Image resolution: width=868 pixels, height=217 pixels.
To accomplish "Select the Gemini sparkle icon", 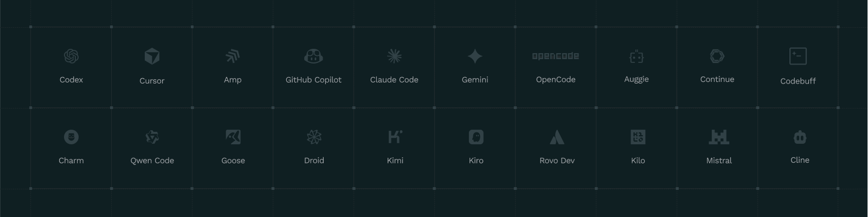I will (475, 56).
